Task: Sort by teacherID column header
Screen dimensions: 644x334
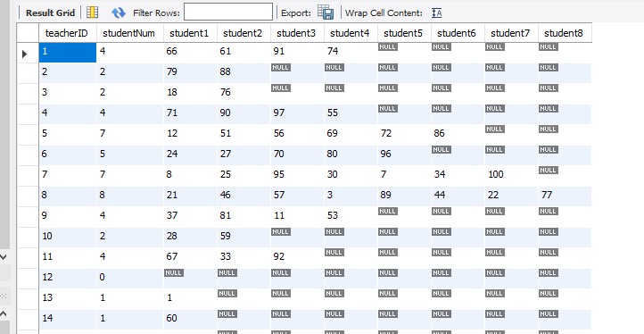Action: pos(68,33)
